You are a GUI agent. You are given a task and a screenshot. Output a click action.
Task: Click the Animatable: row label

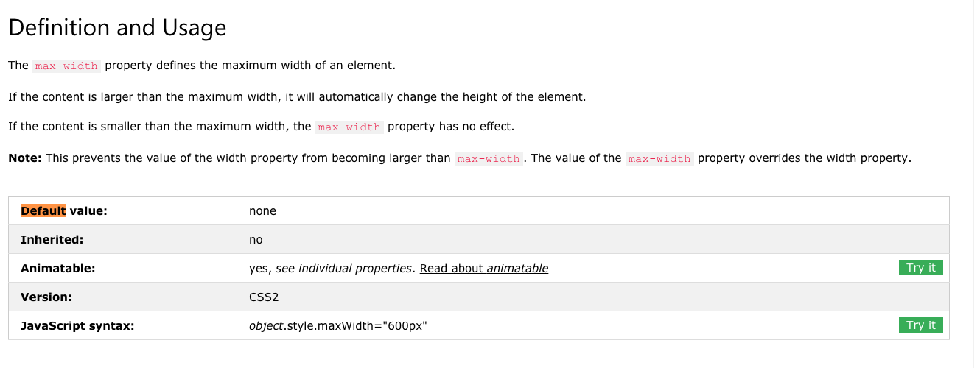(x=58, y=268)
